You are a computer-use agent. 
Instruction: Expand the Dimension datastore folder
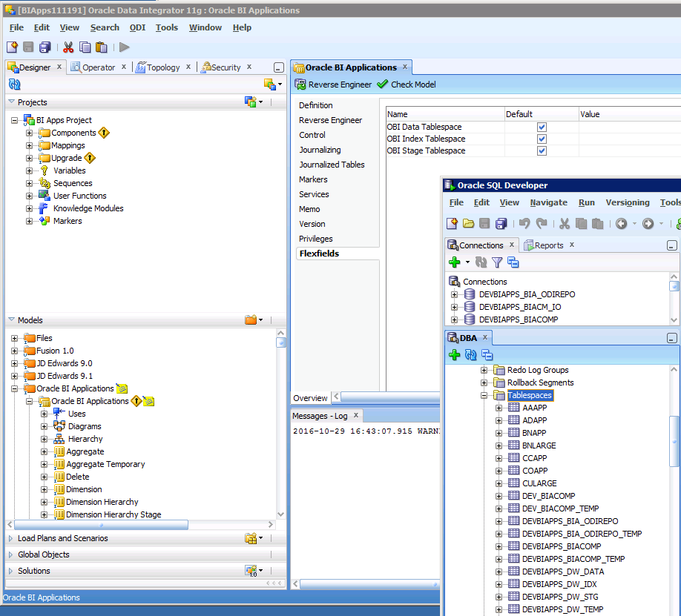tap(44, 489)
